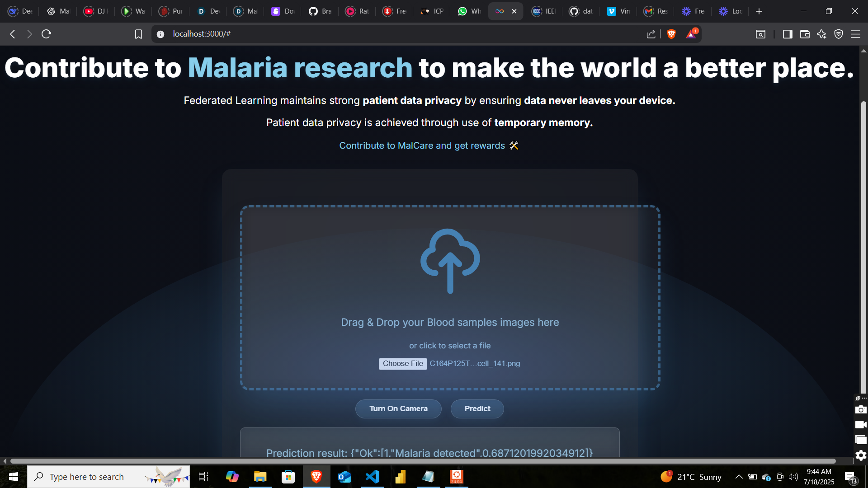Open Brave Wallet icon
The width and height of the screenshot is (868, 488).
[805, 34]
